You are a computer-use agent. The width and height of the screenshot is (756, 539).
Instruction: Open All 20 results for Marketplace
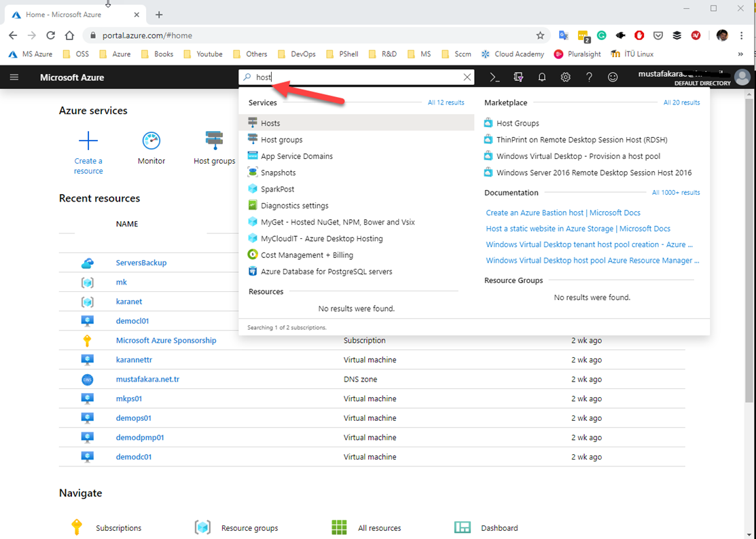(681, 103)
